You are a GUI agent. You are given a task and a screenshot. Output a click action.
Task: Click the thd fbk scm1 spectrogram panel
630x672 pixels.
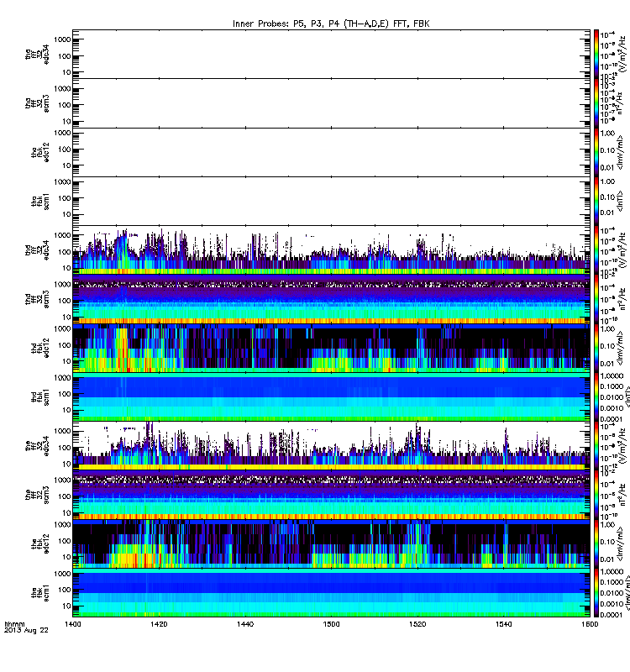pos(331,397)
